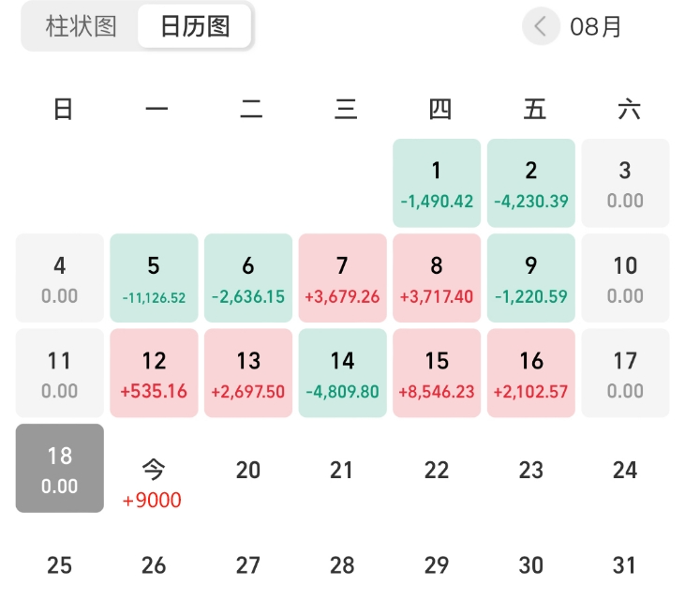
Task: Open day 14 cell showing -4,809.80
Action: pos(342,373)
